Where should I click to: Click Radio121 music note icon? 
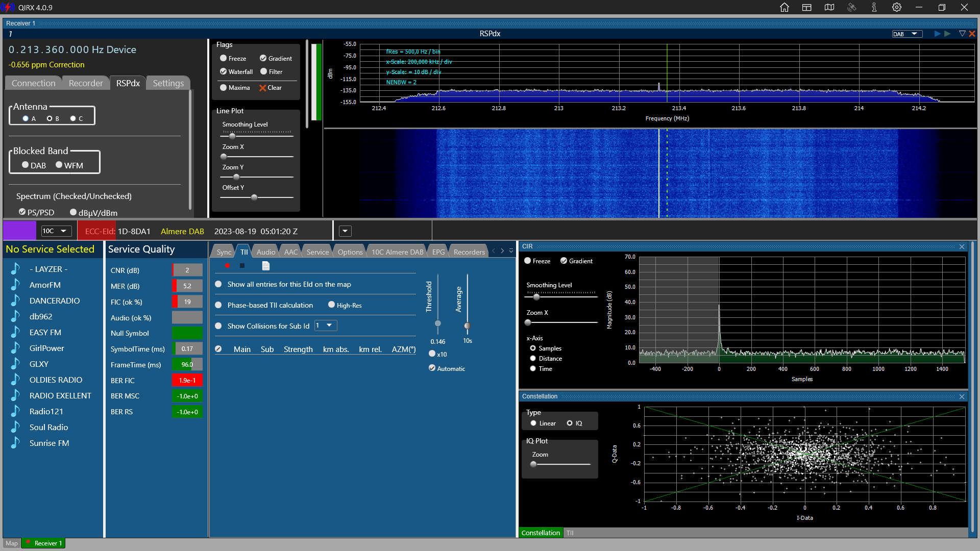(15, 411)
